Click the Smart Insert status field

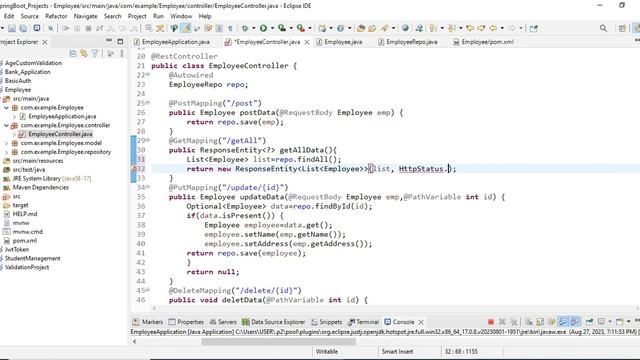[x=397, y=351]
